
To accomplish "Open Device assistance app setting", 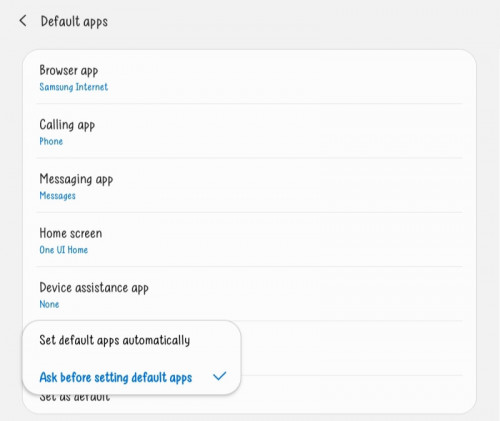I will 249,294.
